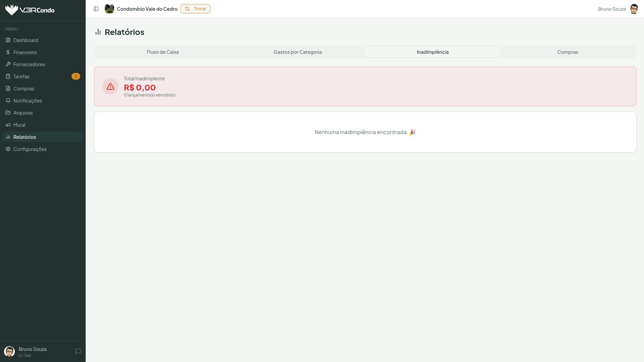Click the red warning triangle icon
The image size is (644, 362).
[x=110, y=86]
